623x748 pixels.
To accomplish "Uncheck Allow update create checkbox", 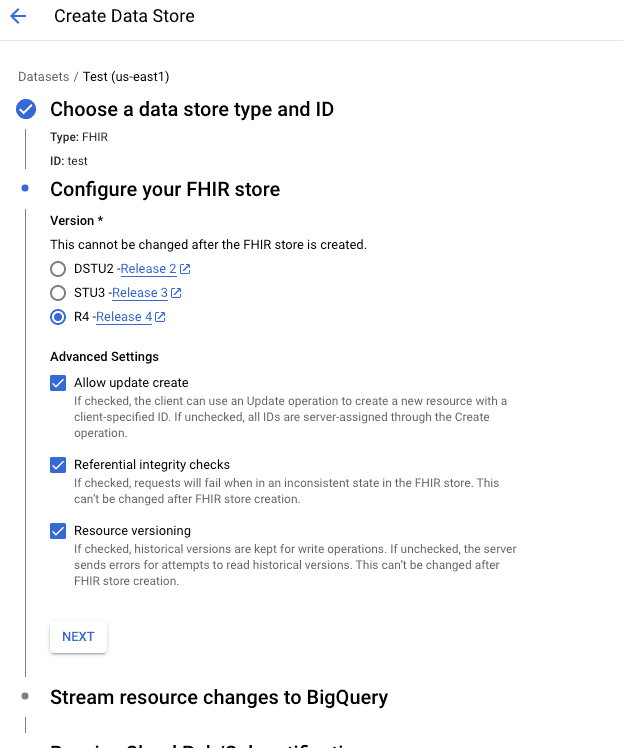I will click(x=58, y=383).
